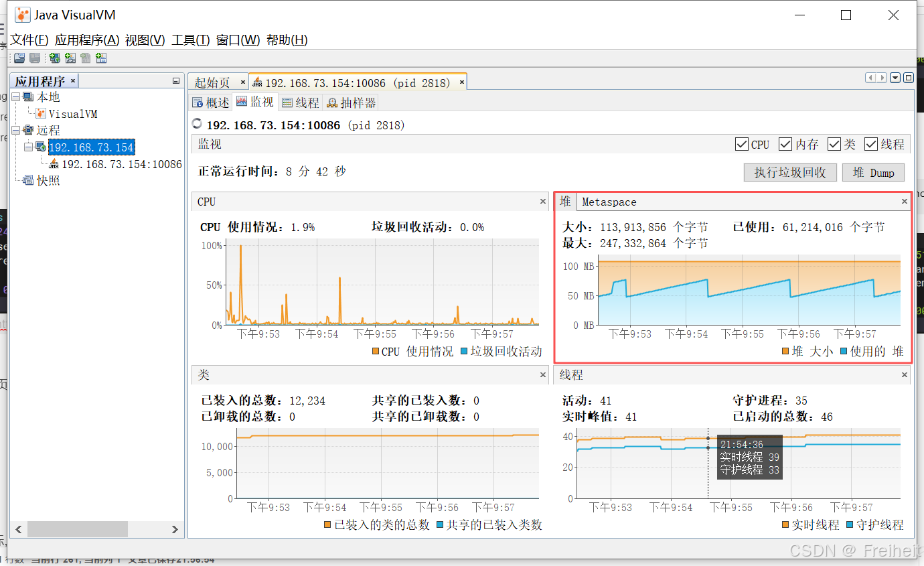This screenshot has width=924, height=566.
Task: Switch to the 线程 tab
Action: [300, 102]
